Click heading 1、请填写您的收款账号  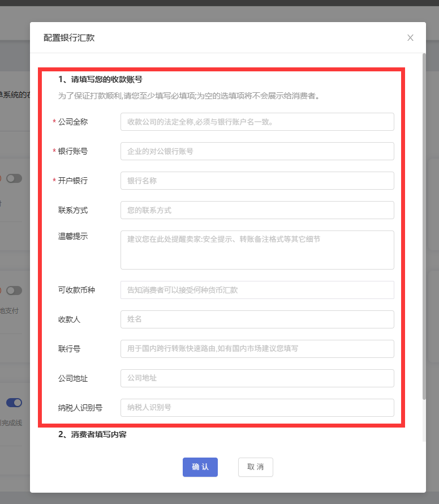pos(100,79)
